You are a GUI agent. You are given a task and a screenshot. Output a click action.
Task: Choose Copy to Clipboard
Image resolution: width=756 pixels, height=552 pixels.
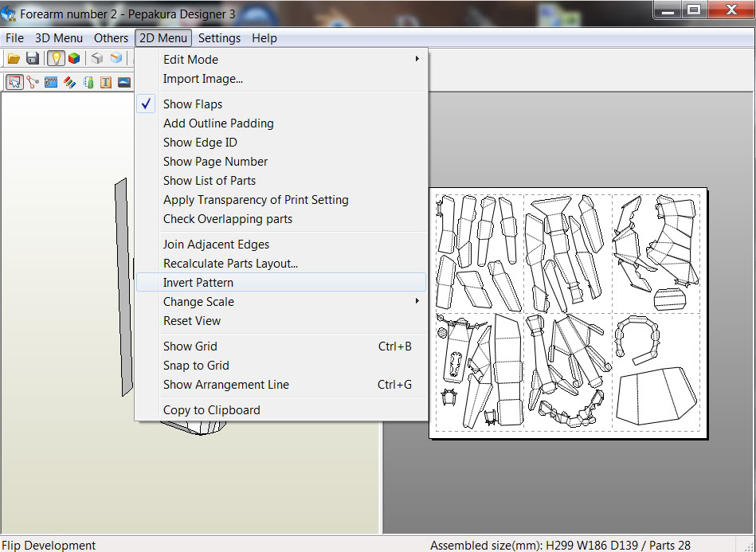281,410
